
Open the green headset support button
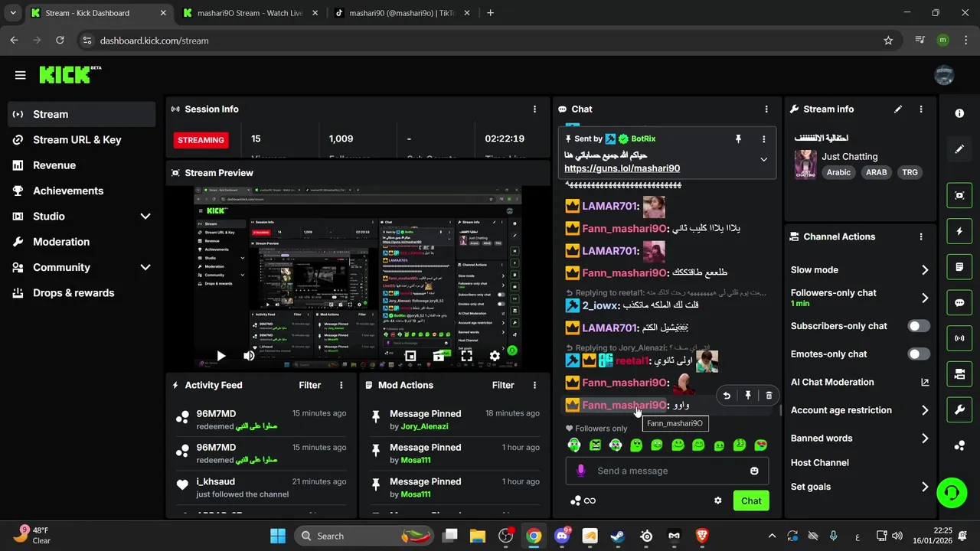click(x=952, y=492)
